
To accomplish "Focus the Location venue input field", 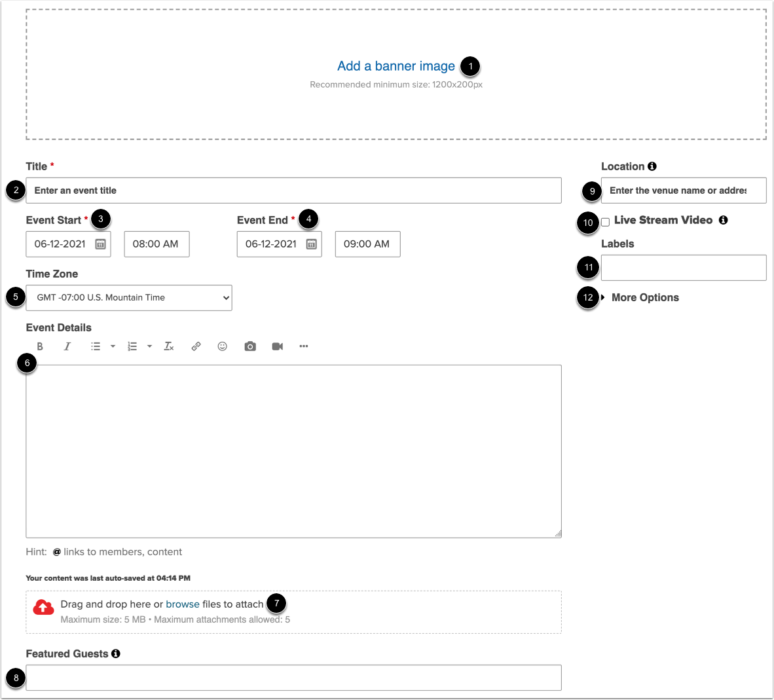I will (684, 191).
